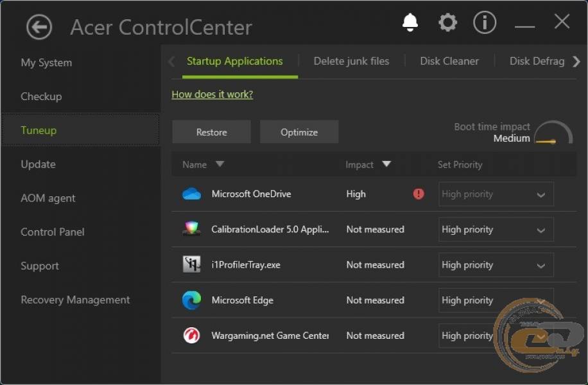
Task: Click the i1ProfilerTray.exe icon
Action: pos(192,264)
